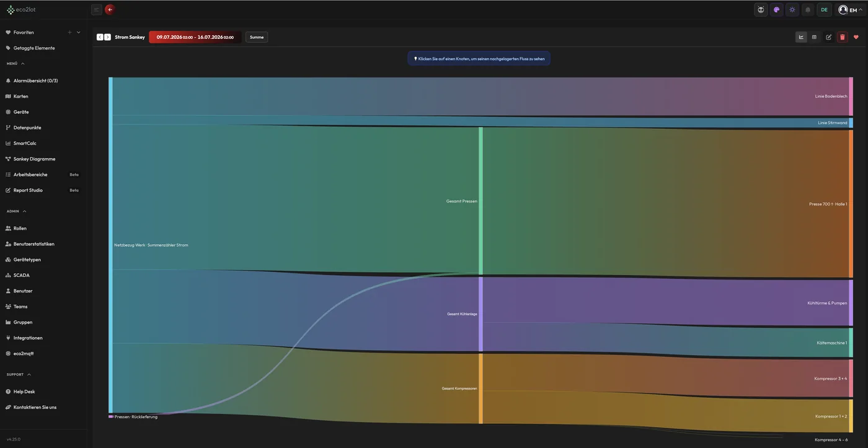Collapse the MENÜ section

pos(16,64)
